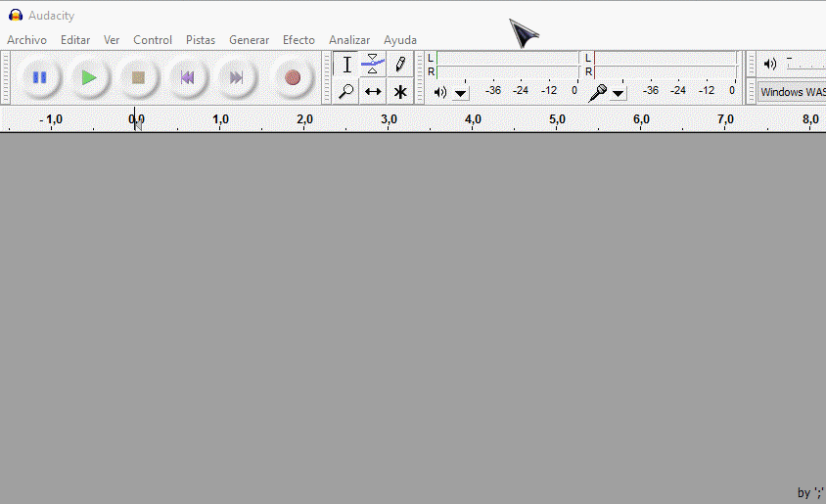Click the 1,0 mark on the timeline ruler
The height and width of the screenshot is (504, 826).
click(x=220, y=119)
